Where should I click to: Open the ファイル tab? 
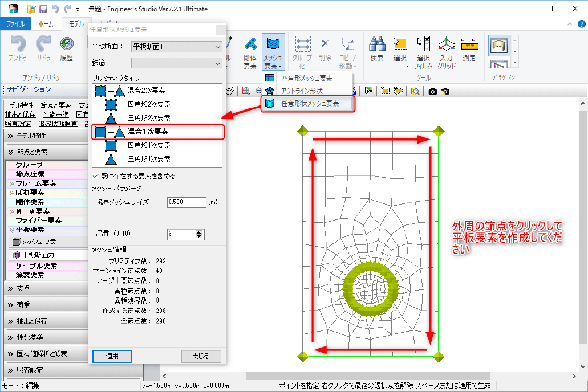(15, 23)
